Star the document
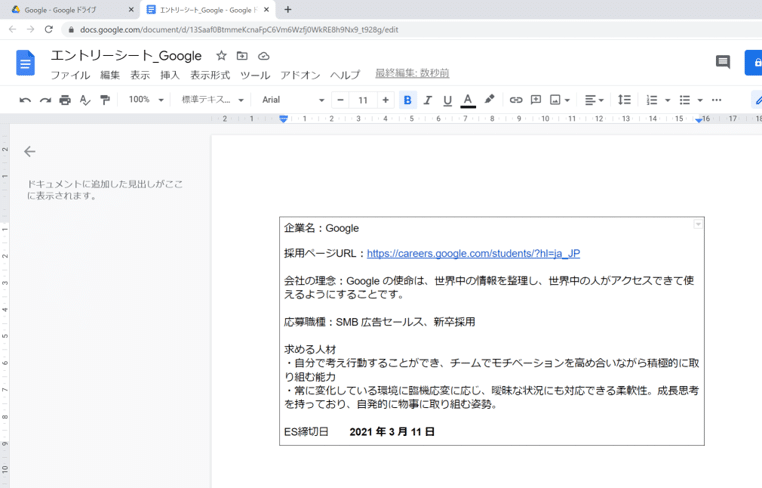This screenshot has height=488, width=762. pyautogui.click(x=222, y=56)
